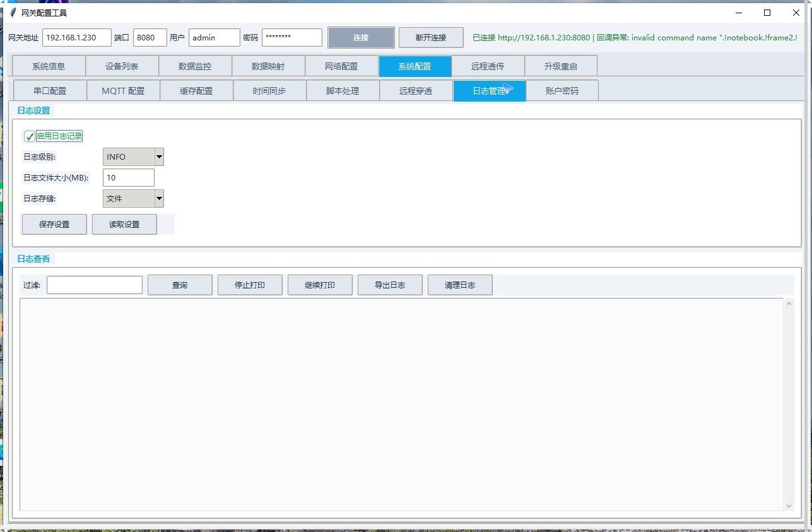Go to the 远程穿透 sub-tab
Viewport: 812px width, 532px height.
pos(416,91)
